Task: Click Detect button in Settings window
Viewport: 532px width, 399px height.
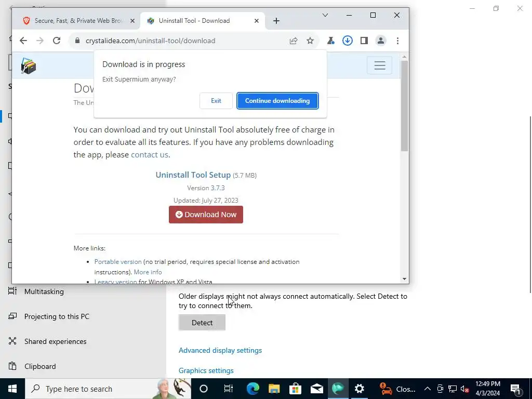Action: 202,323
